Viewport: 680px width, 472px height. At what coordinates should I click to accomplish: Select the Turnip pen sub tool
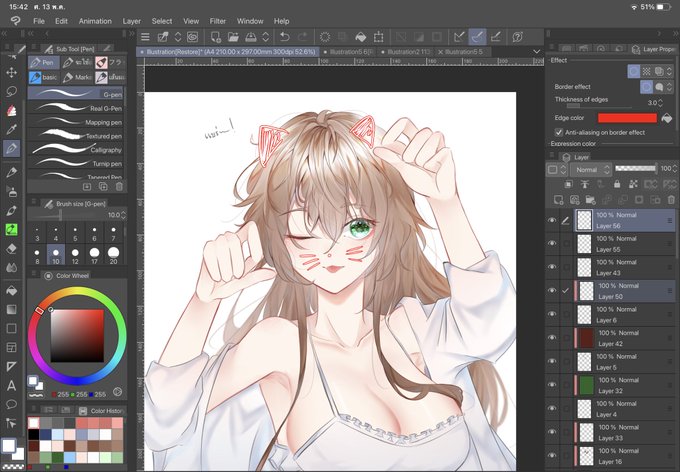click(75, 164)
